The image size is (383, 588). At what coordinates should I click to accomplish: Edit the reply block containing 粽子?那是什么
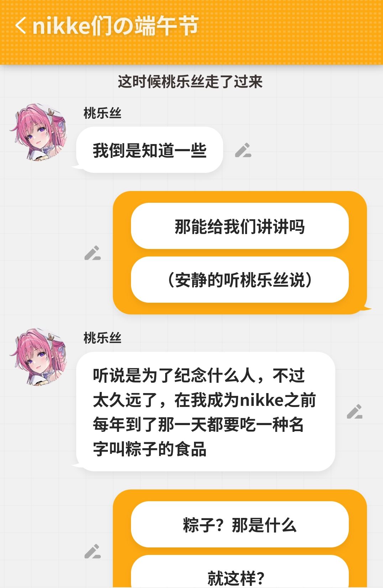click(x=93, y=551)
